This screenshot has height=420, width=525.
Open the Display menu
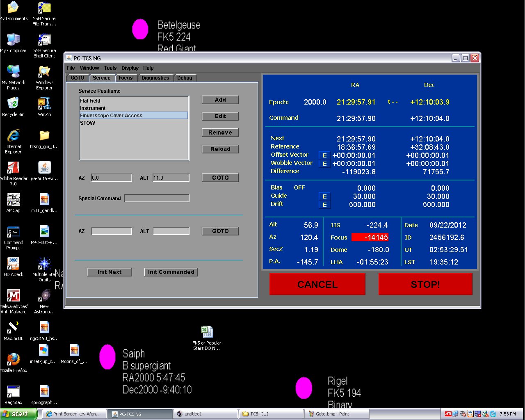(130, 68)
